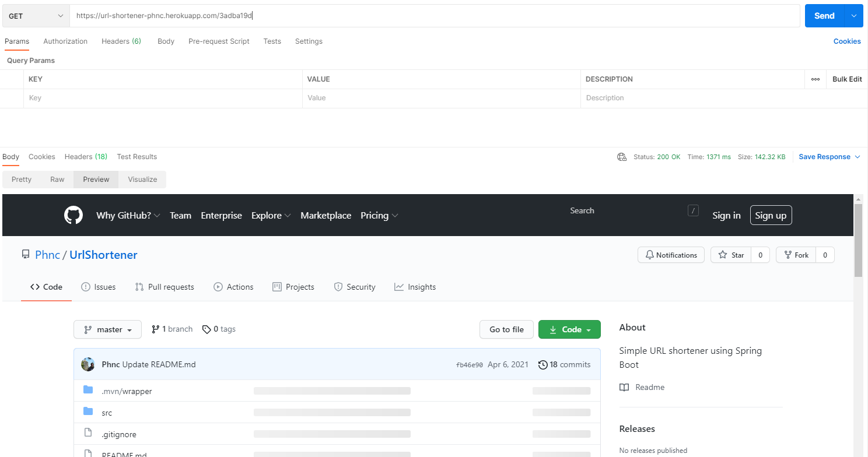Viewport: 868px width, 457px height.
Task: Switch response view to Visualize
Action: [x=142, y=180]
